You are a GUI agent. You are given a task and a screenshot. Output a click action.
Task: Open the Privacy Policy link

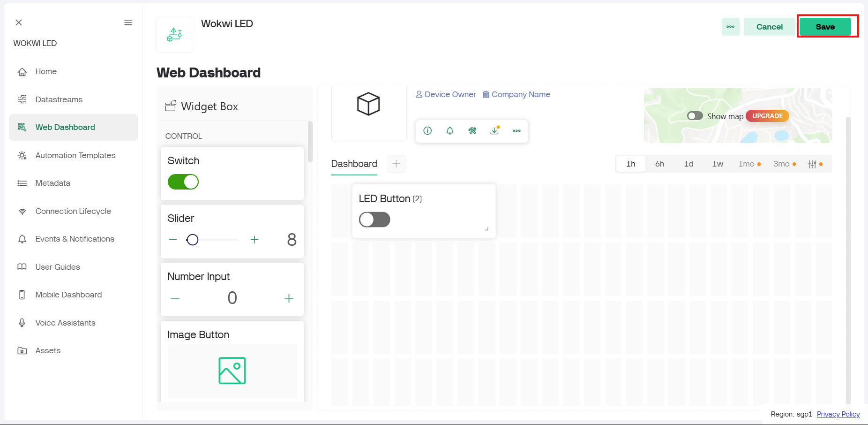click(x=838, y=414)
